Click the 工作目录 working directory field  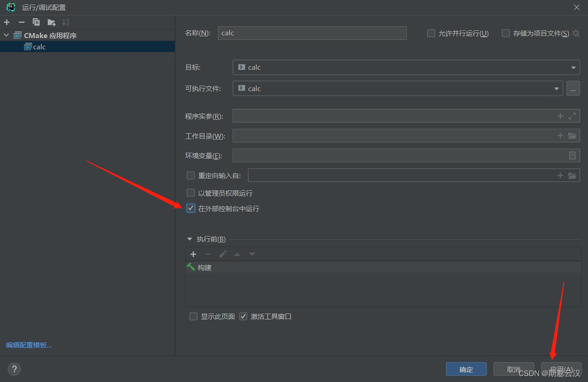click(406, 136)
